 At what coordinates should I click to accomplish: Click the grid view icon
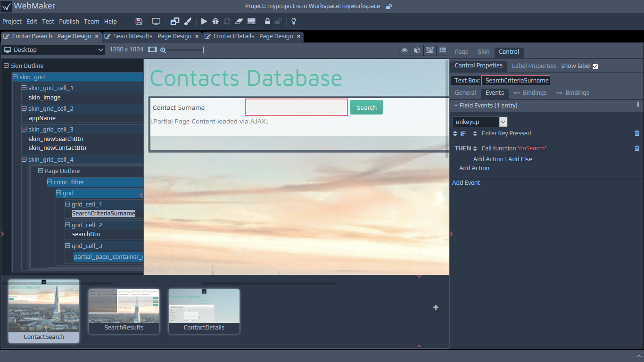coord(442,50)
